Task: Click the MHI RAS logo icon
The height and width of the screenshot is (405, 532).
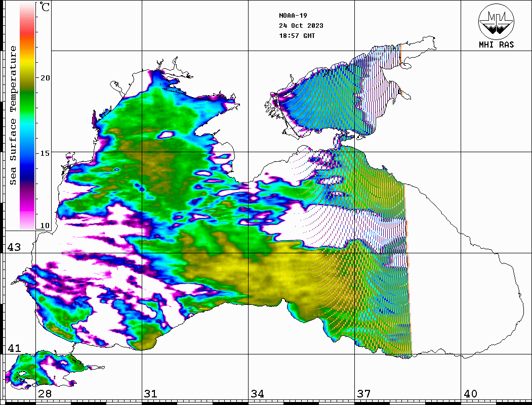Action: point(496,21)
